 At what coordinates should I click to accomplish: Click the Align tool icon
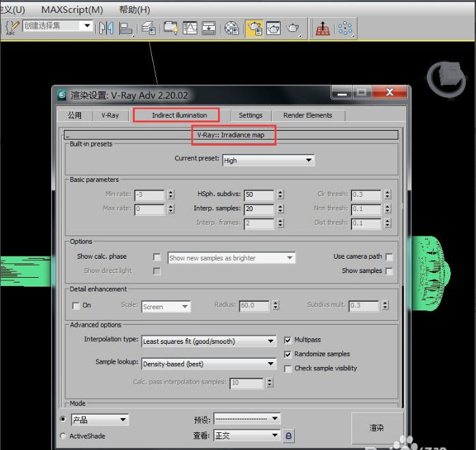click(x=126, y=29)
